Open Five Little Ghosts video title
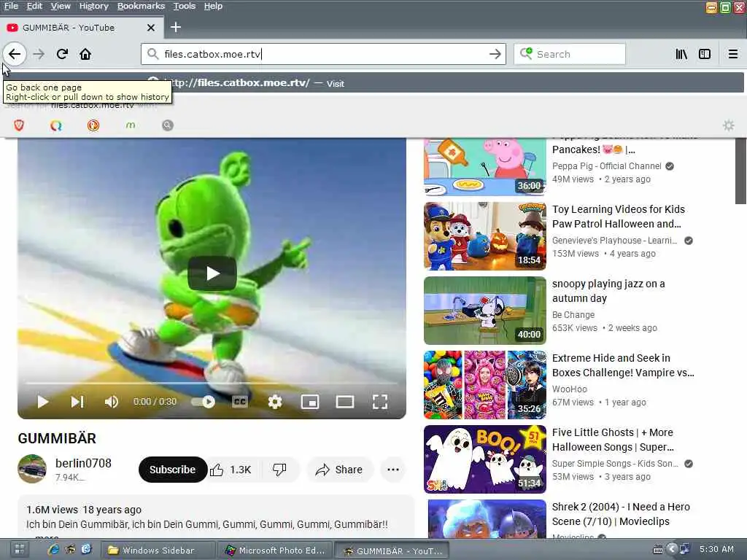 click(613, 440)
